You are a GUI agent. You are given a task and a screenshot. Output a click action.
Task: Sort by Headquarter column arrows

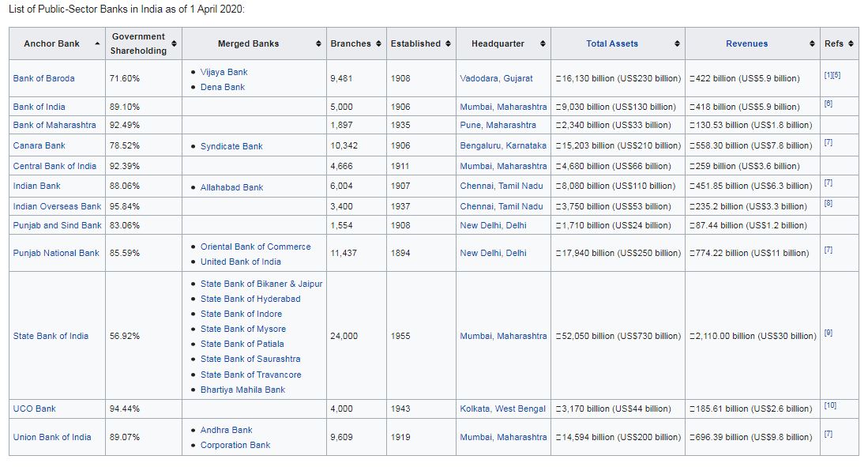(543, 43)
